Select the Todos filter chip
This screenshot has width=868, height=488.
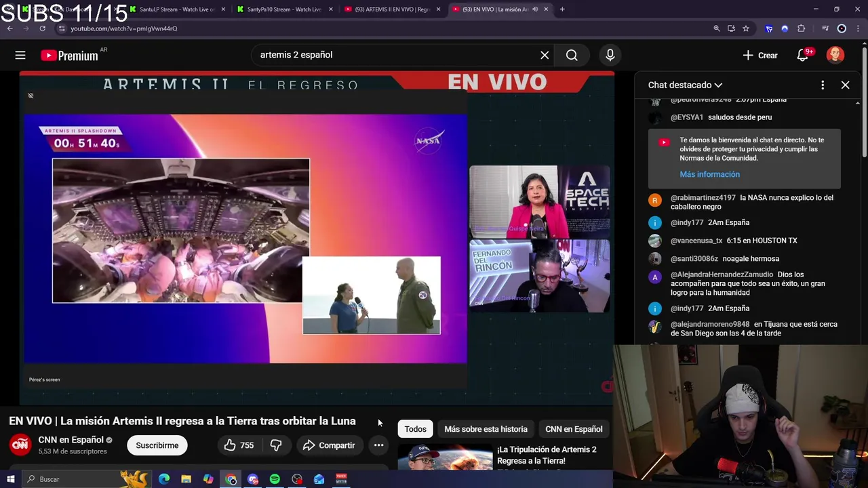point(415,429)
